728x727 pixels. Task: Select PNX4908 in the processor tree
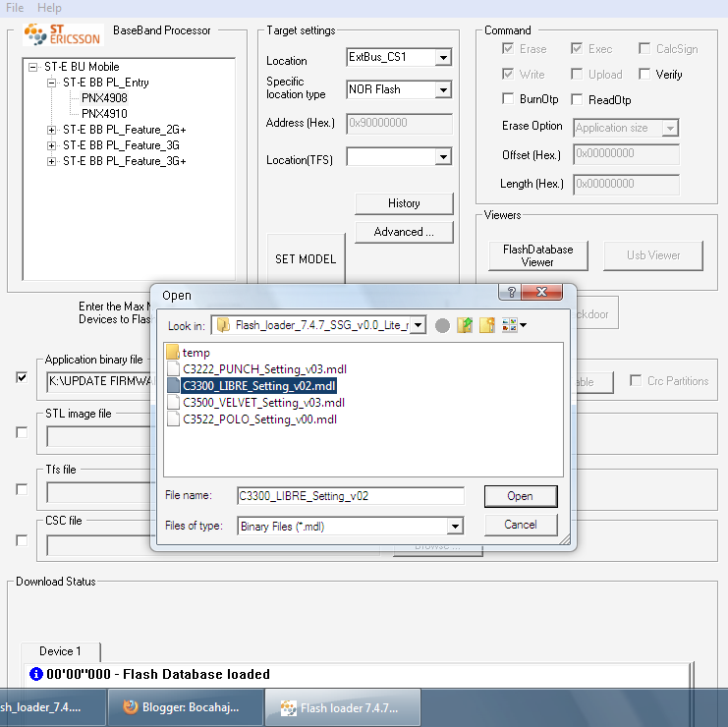104,98
